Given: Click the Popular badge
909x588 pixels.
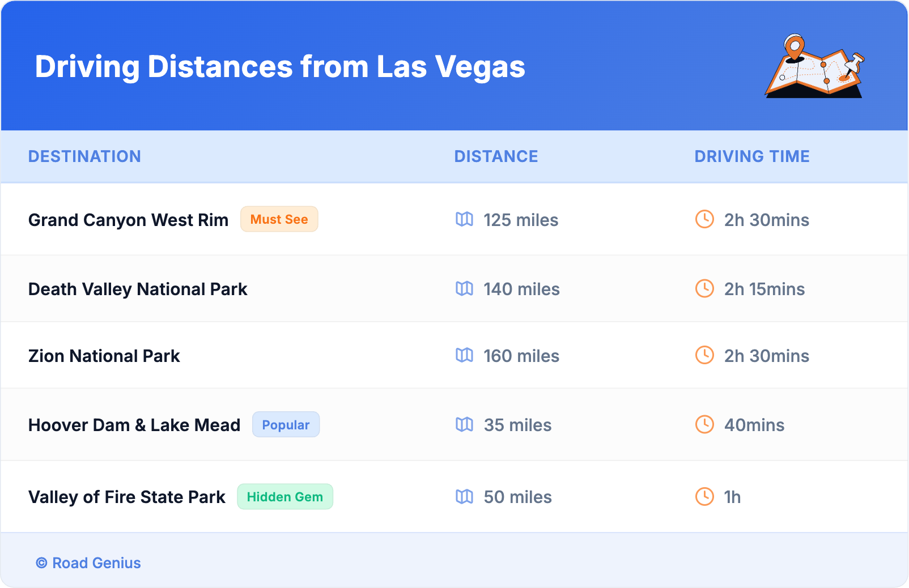Looking at the screenshot, I should pyautogui.click(x=286, y=424).
